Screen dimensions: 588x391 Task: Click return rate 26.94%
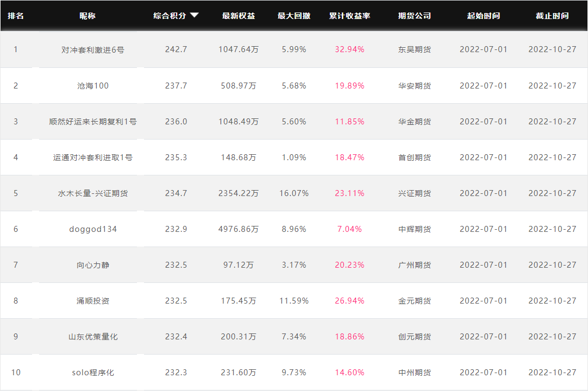tap(349, 301)
